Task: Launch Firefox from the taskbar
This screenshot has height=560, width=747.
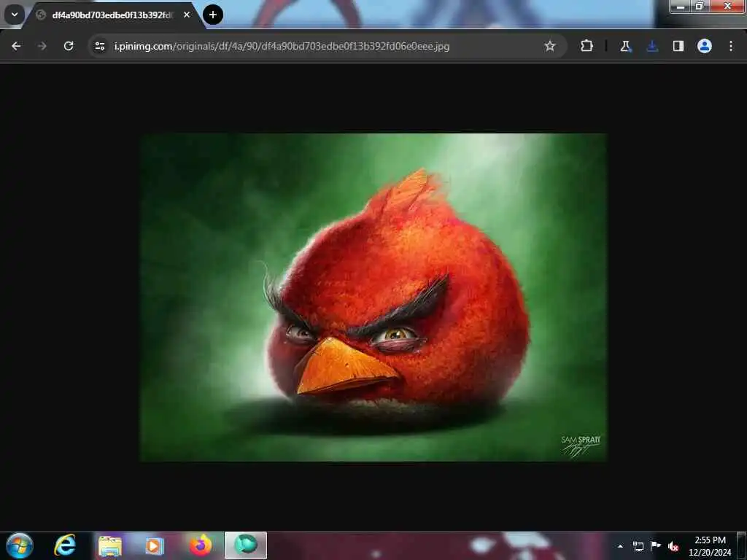Action: [x=201, y=545]
